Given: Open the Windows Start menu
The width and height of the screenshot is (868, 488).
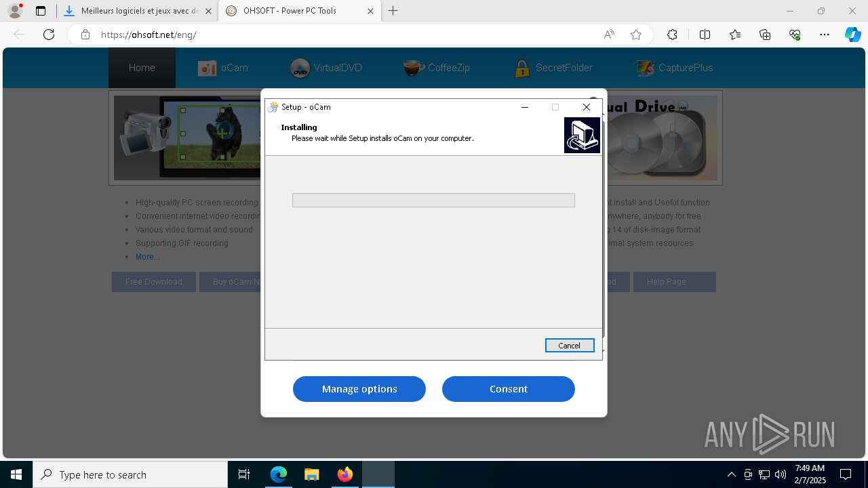Looking at the screenshot, I should [x=16, y=474].
